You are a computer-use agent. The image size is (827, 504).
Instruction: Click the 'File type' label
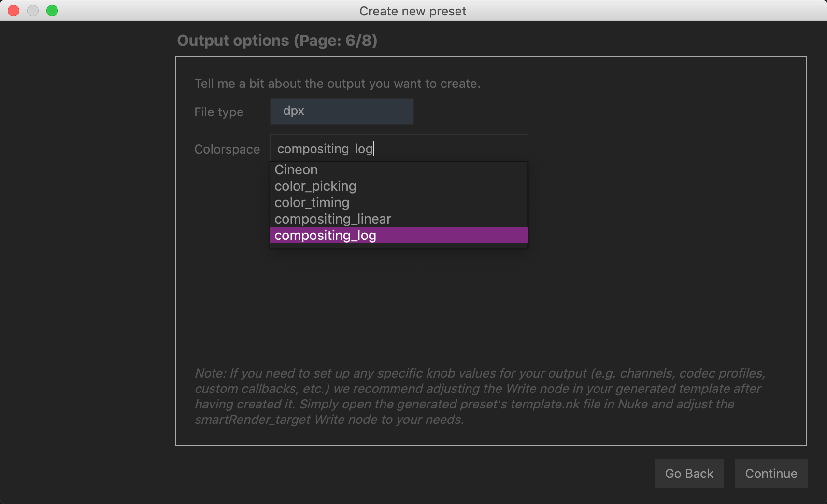point(219,112)
